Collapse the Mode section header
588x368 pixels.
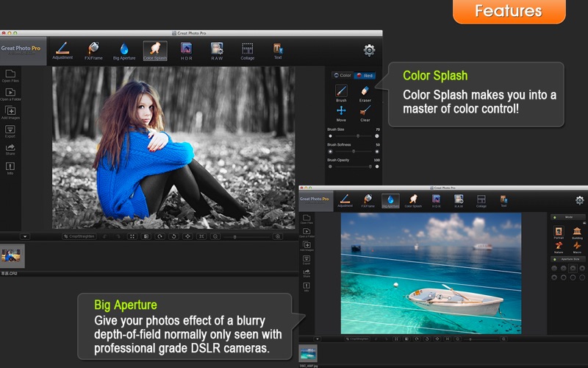pos(568,218)
